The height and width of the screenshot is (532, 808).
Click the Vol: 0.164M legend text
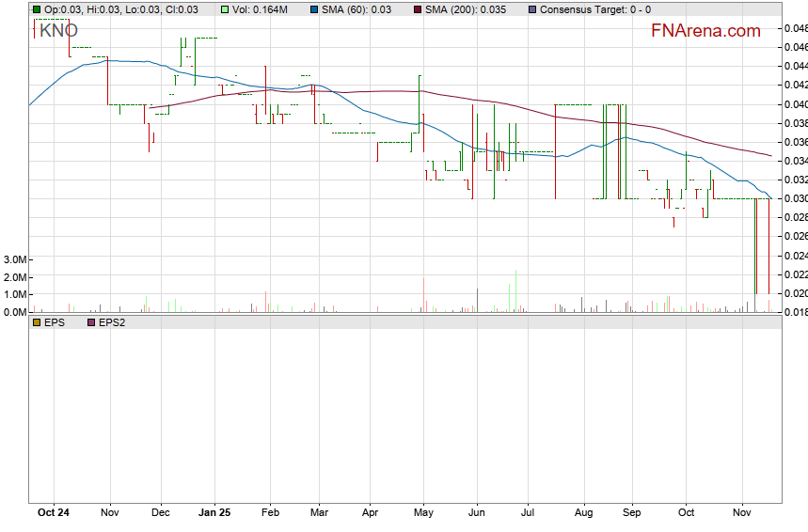point(261,9)
